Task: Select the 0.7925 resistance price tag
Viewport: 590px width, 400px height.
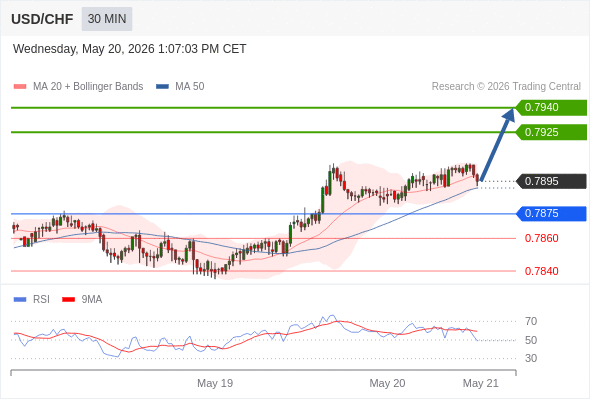Action: tap(551, 132)
